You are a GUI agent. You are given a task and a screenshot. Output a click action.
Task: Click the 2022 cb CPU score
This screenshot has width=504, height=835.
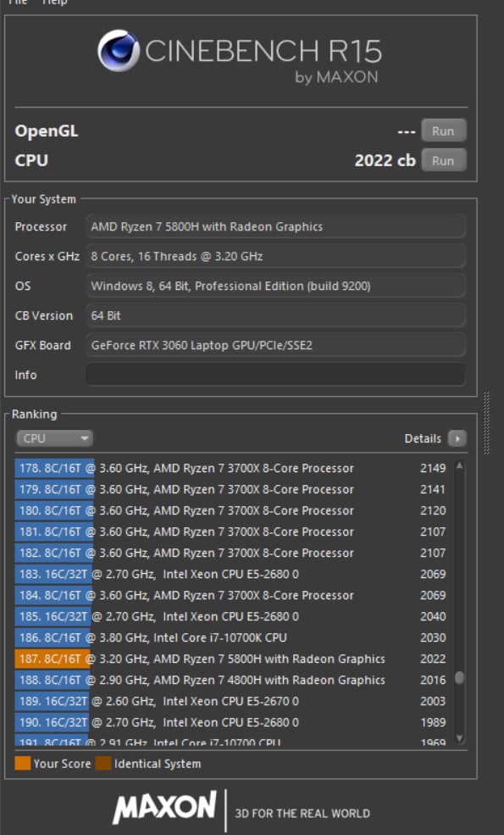point(385,160)
